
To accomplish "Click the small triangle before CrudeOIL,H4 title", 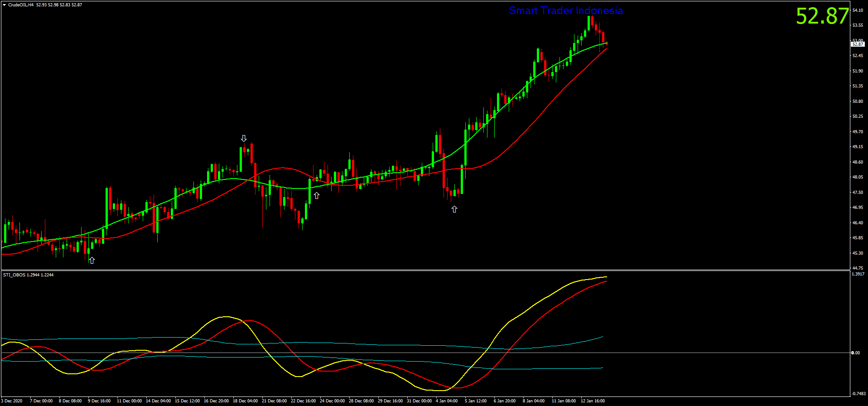I will [4, 5].
